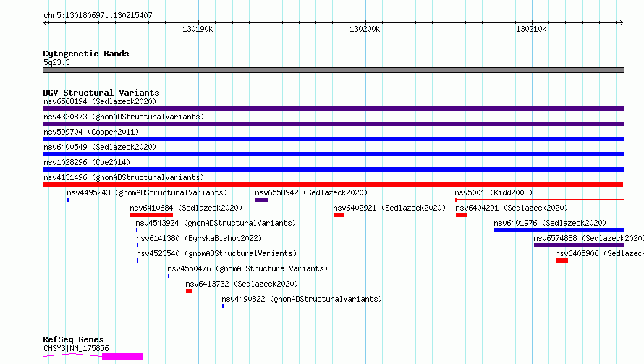Click the RefSeq Genes track title
This screenshot has height=364, width=644.
click(73, 339)
